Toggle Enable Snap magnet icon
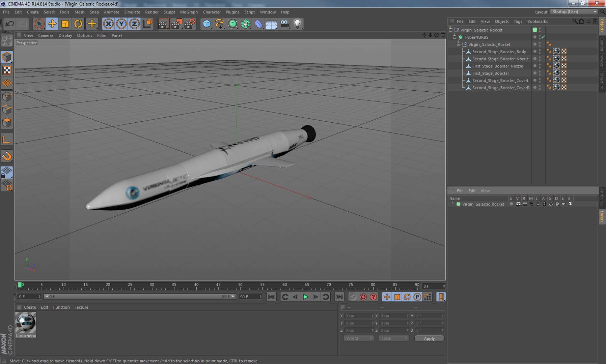606x364 pixels. click(x=7, y=156)
